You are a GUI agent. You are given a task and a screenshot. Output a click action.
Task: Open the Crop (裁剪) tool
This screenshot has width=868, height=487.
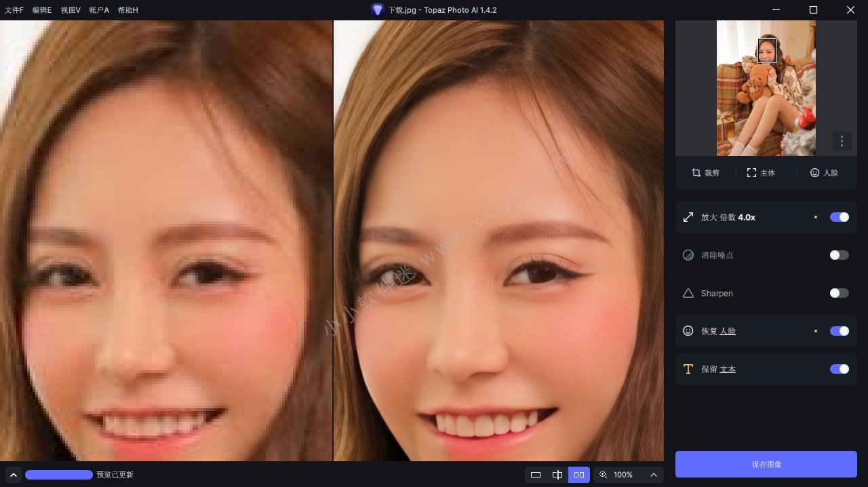[x=705, y=173]
